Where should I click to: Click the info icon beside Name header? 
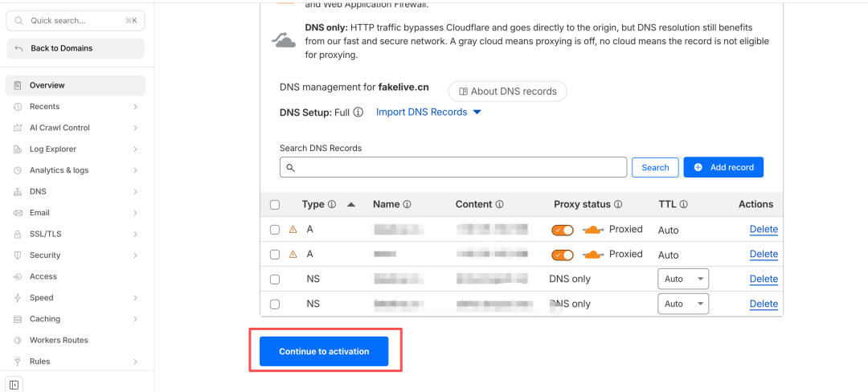407,204
